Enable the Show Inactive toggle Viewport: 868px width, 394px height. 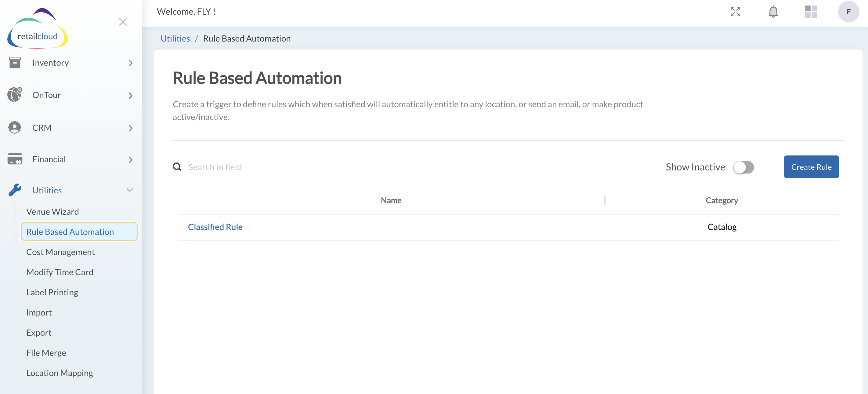point(744,167)
